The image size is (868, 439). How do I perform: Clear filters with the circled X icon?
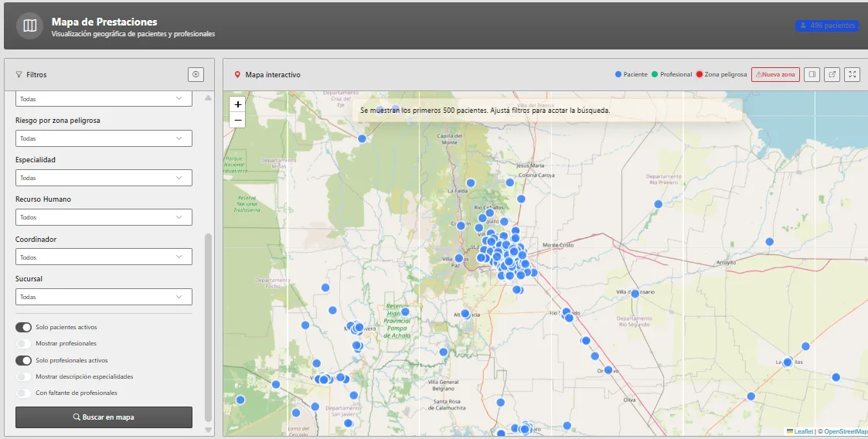[196, 74]
